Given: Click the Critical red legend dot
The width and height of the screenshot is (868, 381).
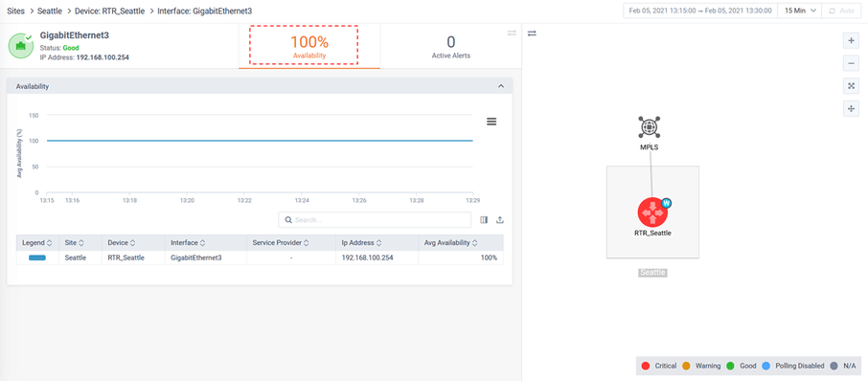Looking at the screenshot, I should 645,366.
